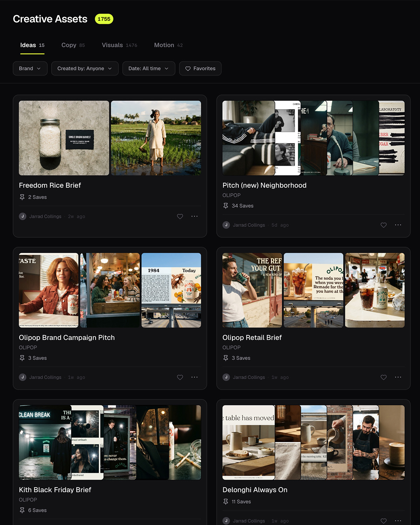Viewport: 420px width, 525px height.
Task: Toggle the Favorites filter
Action: (x=200, y=69)
